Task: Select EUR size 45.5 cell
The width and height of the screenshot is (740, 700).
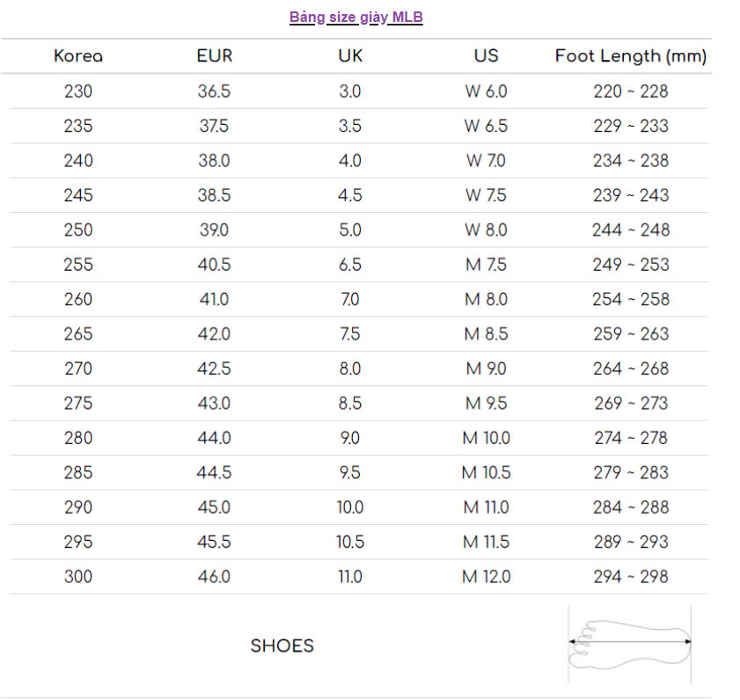Action: pyautogui.click(x=215, y=543)
